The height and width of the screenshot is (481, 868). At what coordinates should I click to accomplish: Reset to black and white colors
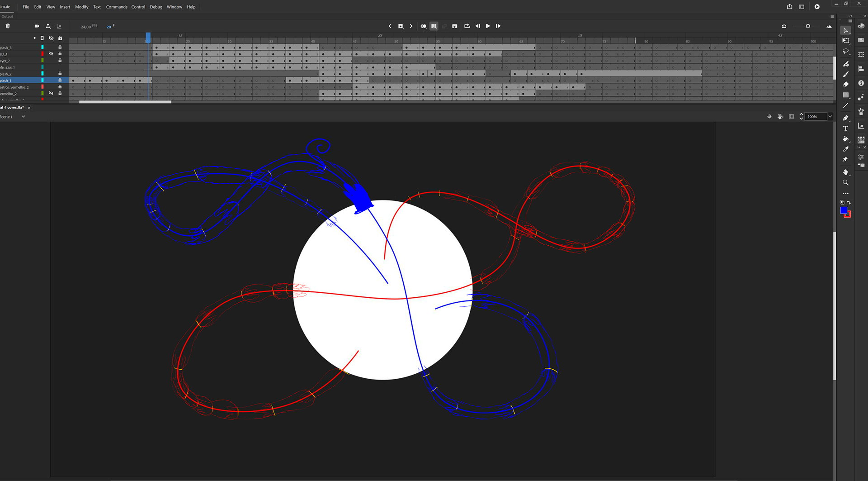[842, 203]
